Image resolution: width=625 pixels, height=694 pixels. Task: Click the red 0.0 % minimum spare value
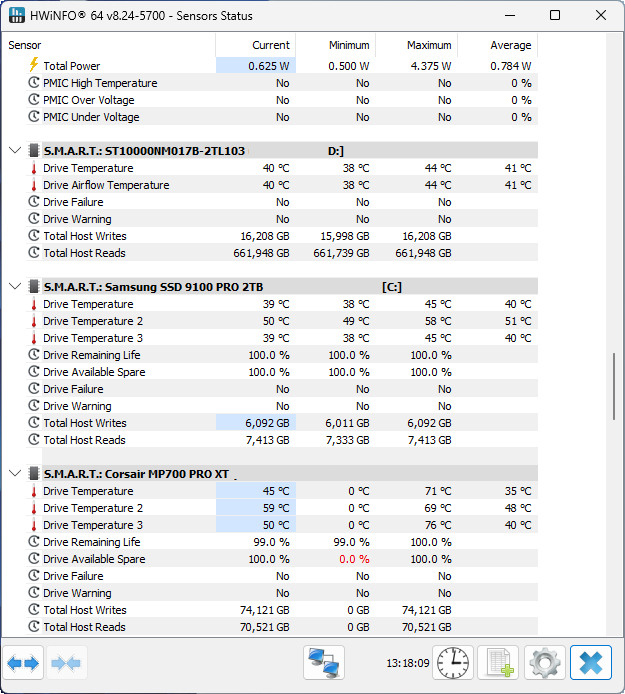click(354, 559)
